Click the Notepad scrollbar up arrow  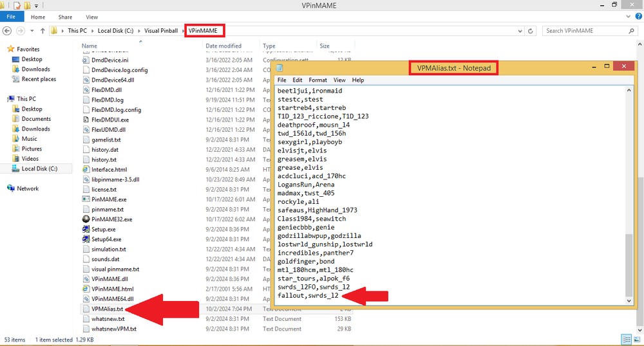tap(629, 90)
